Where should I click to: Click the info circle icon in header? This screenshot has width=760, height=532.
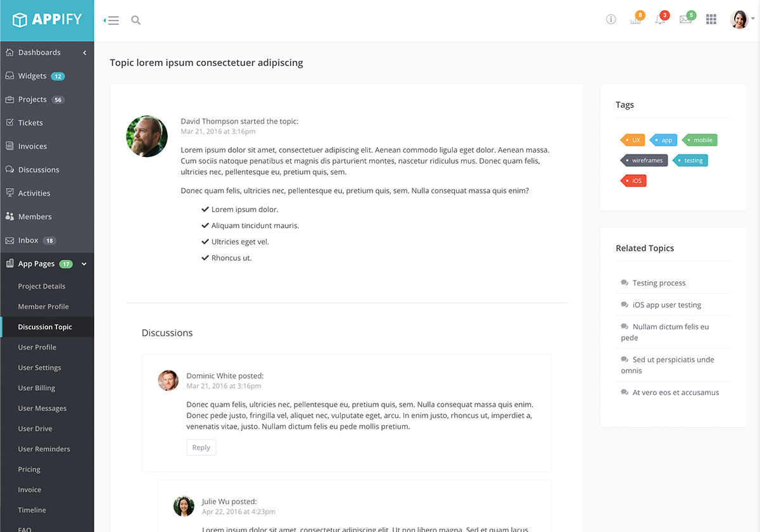point(611,20)
